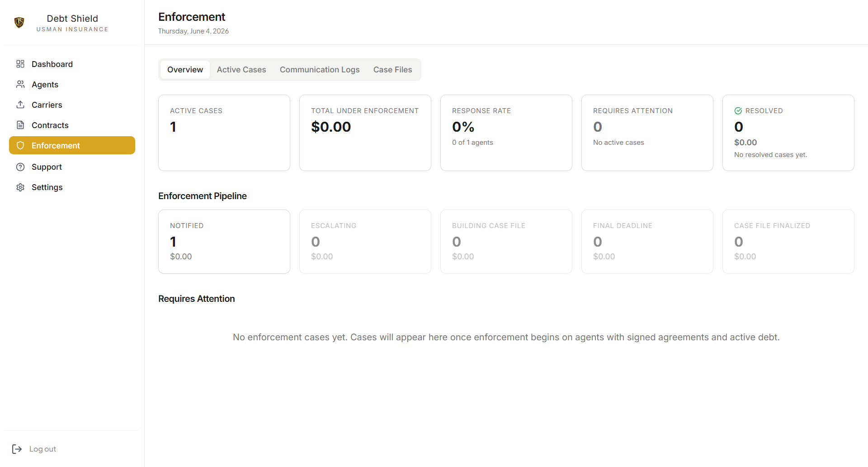The image size is (868, 467).
Task: Click the Requires Attention section heading
Action: 197,299
